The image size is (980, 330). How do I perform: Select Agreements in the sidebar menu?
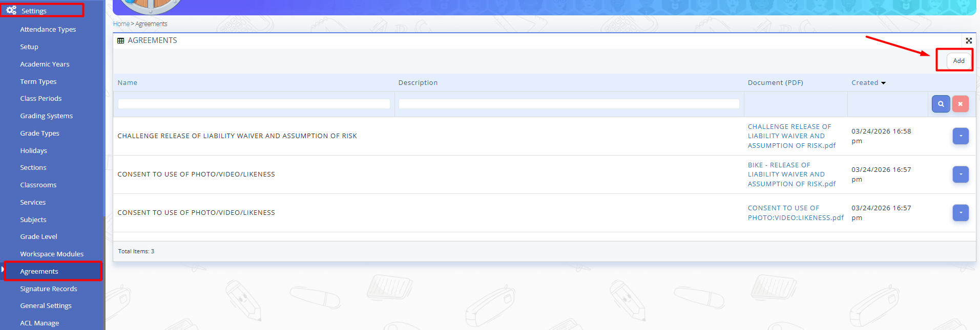(x=39, y=271)
